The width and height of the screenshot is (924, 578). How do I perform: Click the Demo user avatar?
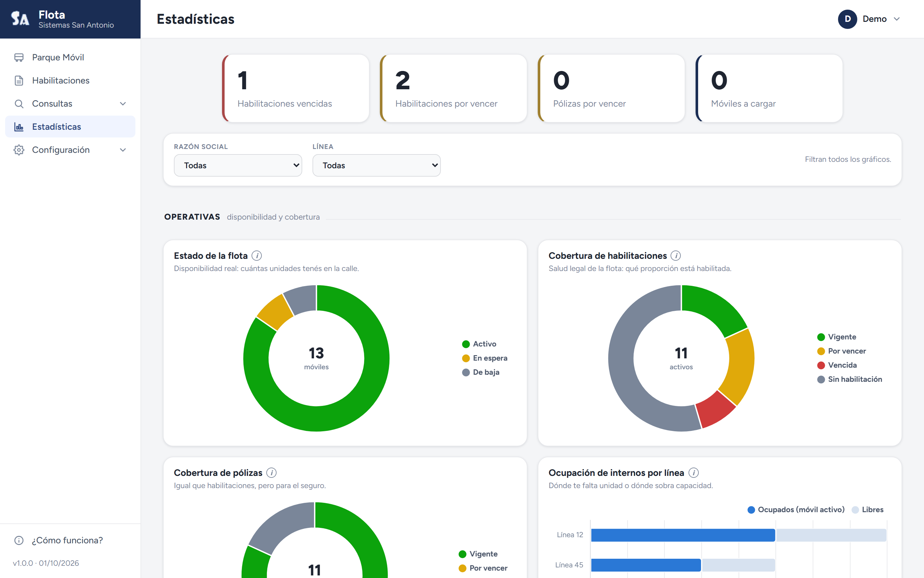pos(848,19)
